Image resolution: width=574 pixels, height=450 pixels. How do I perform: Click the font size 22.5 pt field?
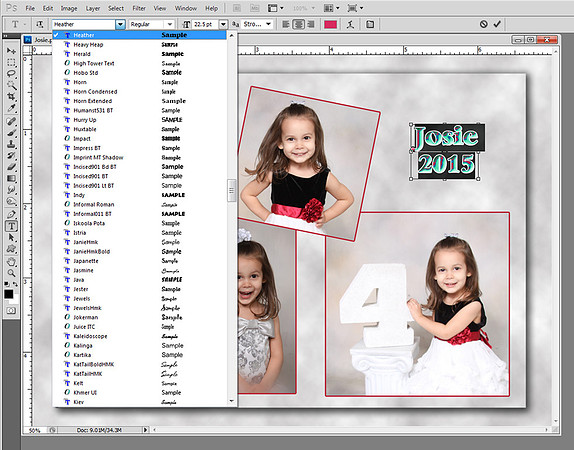(205, 24)
